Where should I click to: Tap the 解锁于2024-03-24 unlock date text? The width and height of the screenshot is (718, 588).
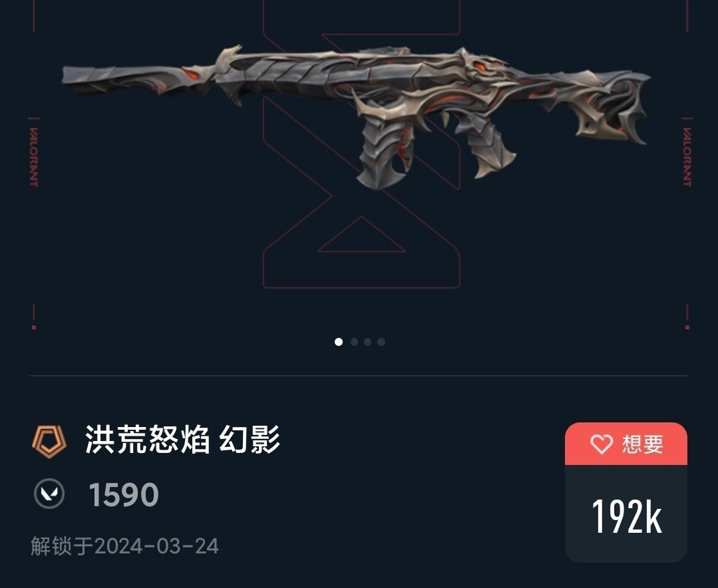point(124,546)
